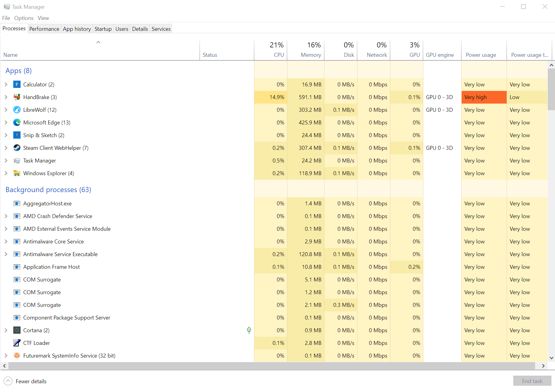Switch to the Performance tab
Screen dimensions: 555x392
(44, 29)
